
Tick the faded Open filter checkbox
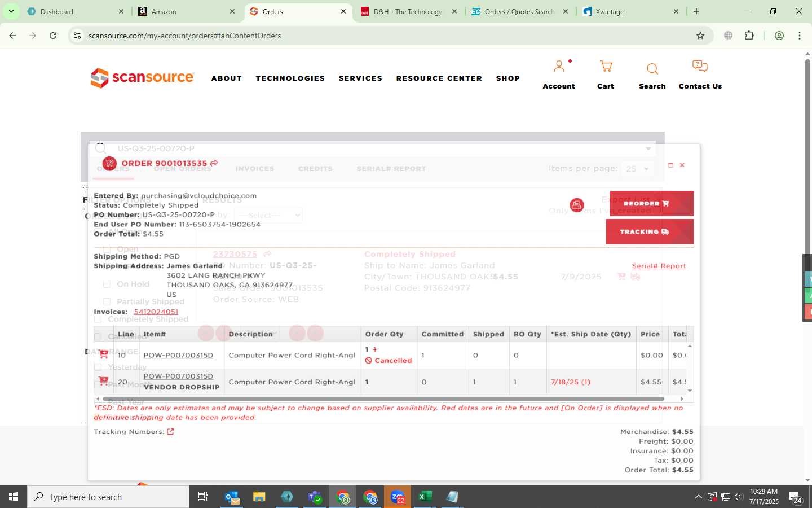coord(107,249)
